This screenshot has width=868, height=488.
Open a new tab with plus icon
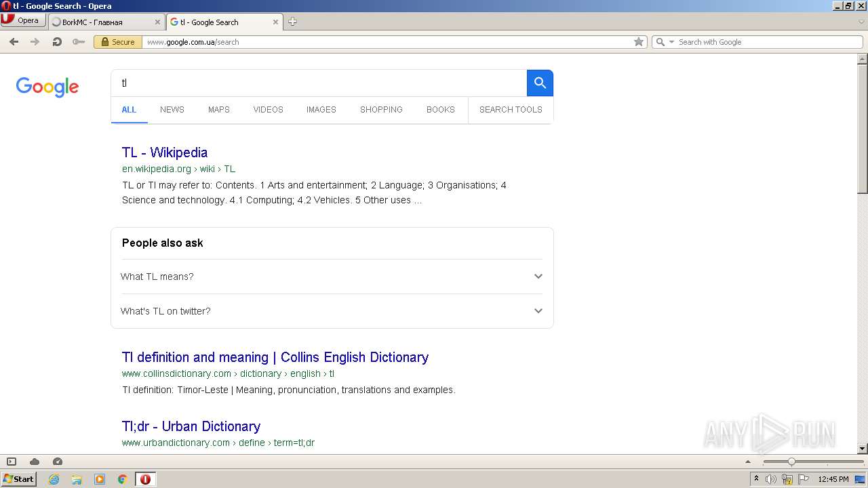tap(292, 22)
